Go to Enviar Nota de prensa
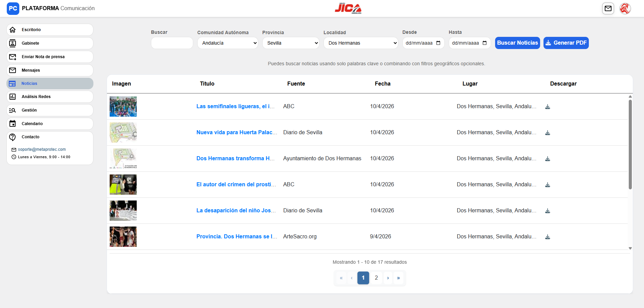This screenshot has width=644, height=308. click(50, 57)
